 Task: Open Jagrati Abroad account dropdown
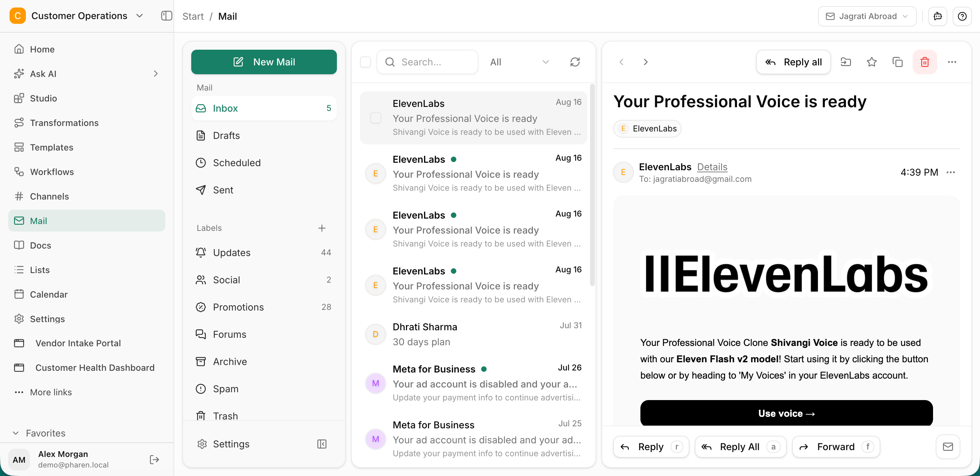(x=867, y=16)
